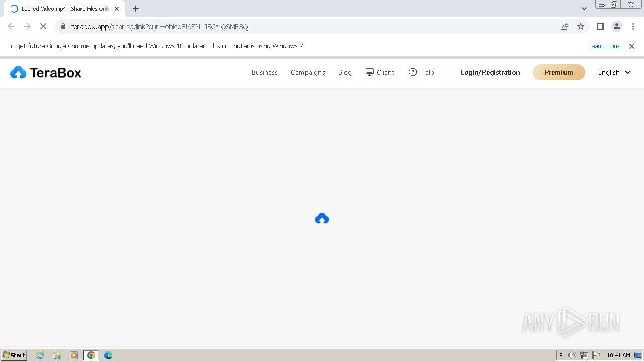Bookmark this tab with star icon
The image size is (644, 362).
coord(581,26)
